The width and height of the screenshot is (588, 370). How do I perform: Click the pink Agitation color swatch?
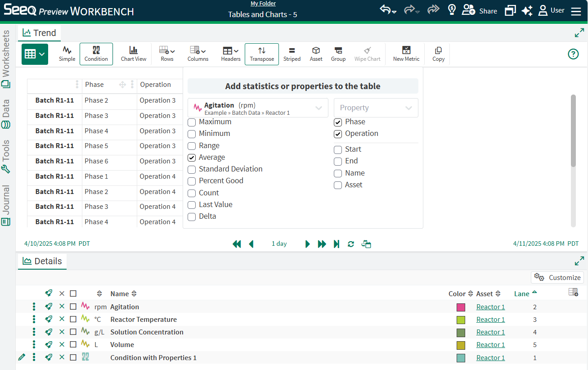pos(461,307)
